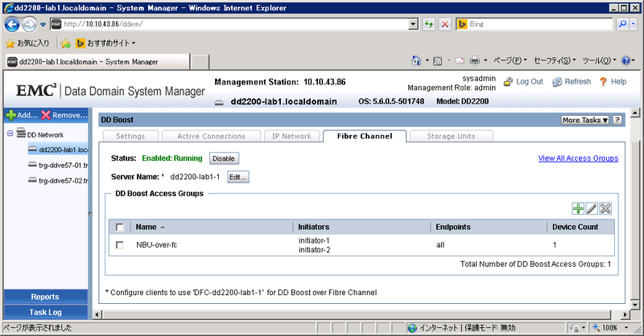Screen dimensions: 644x336
Task: Open a new blank browser tab
Action: tap(200, 63)
